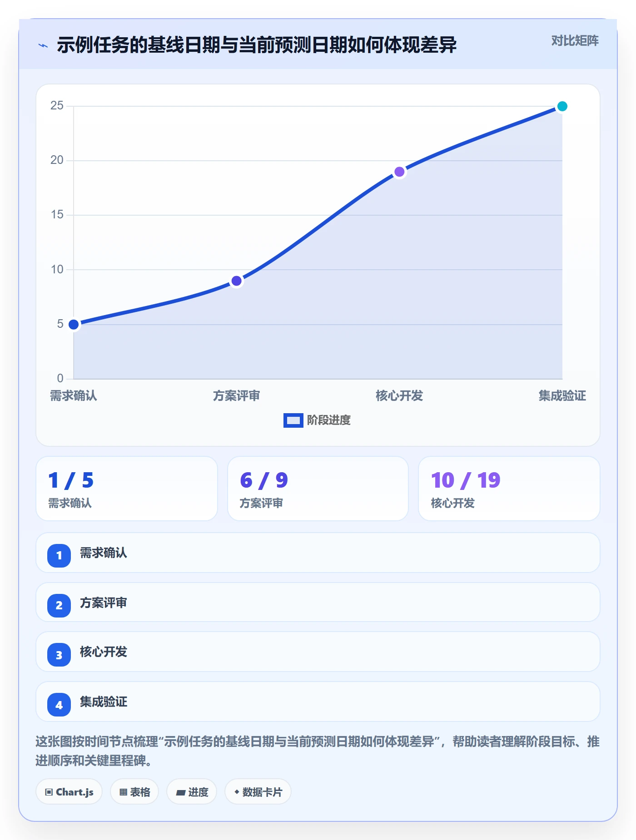Click the Chart.js tag chip
Viewport: 636px width, 840px height.
69,792
